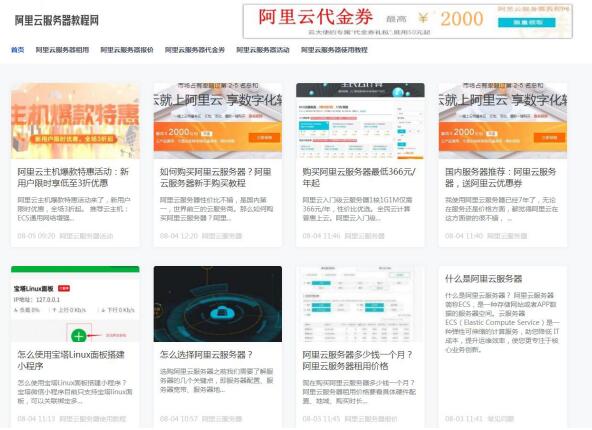Open the 阿里云服务器租用 nav menu
592x430 pixels.
[x=62, y=50]
